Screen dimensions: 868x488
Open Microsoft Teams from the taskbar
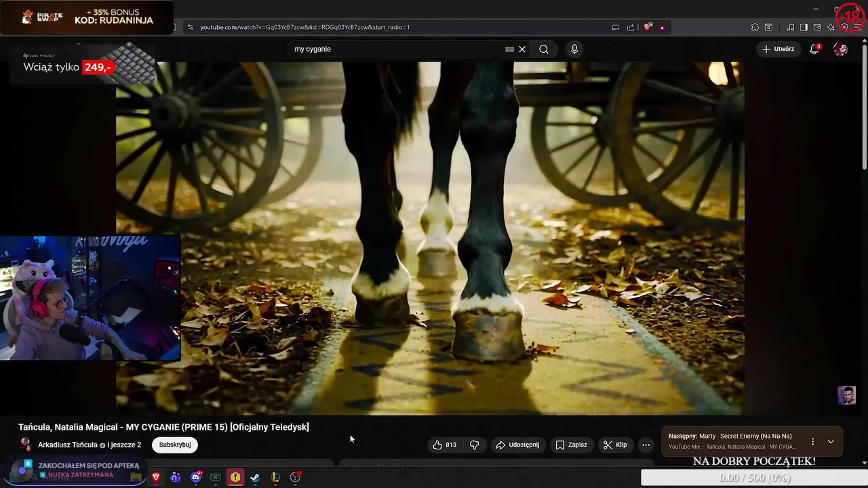pyautogui.click(x=176, y=477)
